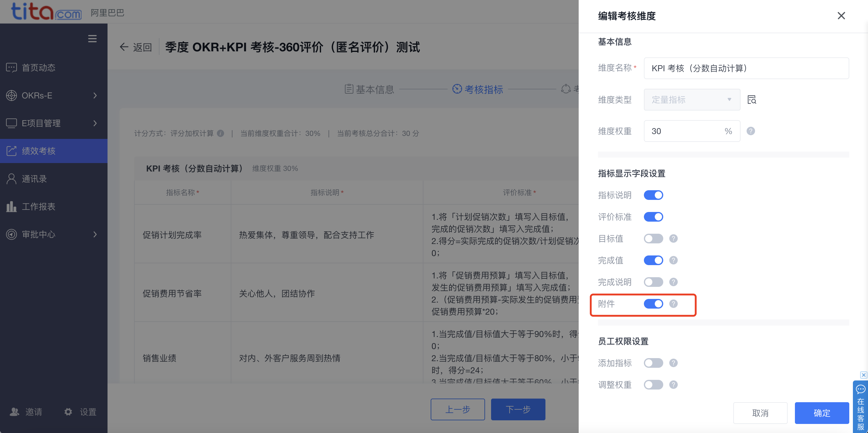The height and width of the screenshot is (433, 868).
Task: Go to the 考核指标 step tab
Action: pyautogui.click(x=477, y=89)
